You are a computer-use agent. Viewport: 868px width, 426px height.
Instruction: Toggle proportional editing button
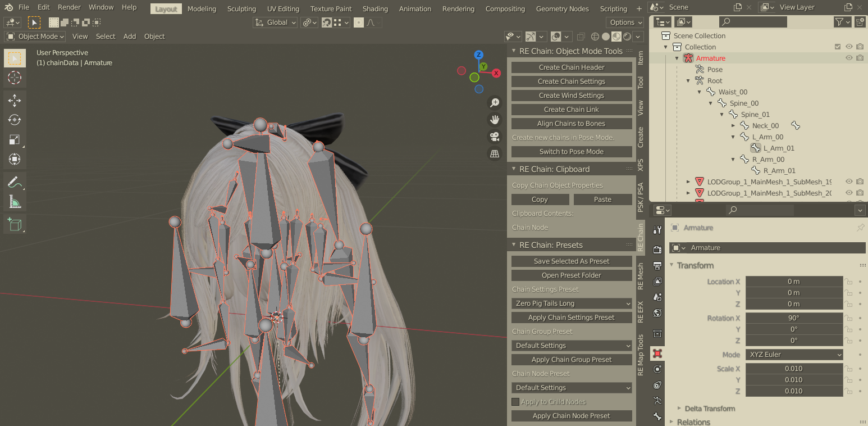(359, 22)
